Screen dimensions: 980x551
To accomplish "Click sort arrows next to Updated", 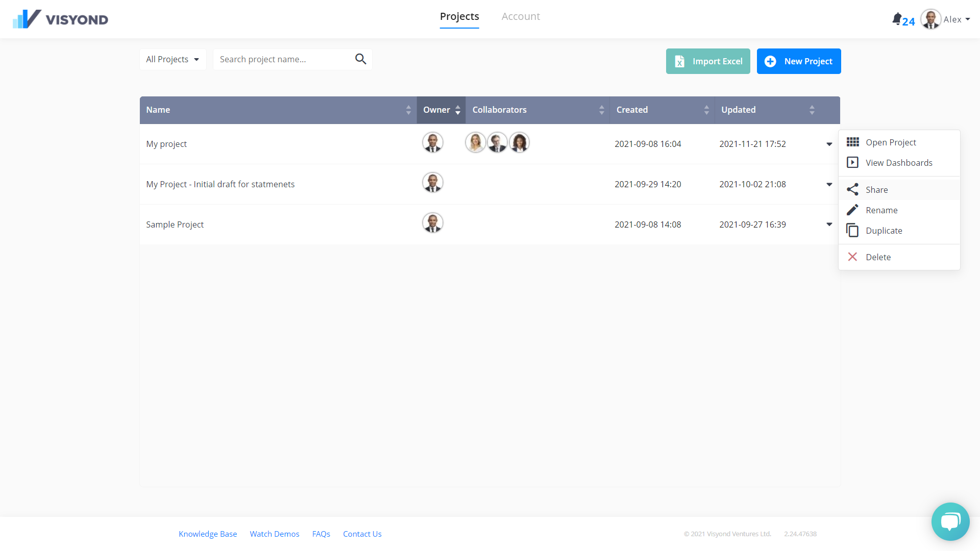I will pos(812,110).
